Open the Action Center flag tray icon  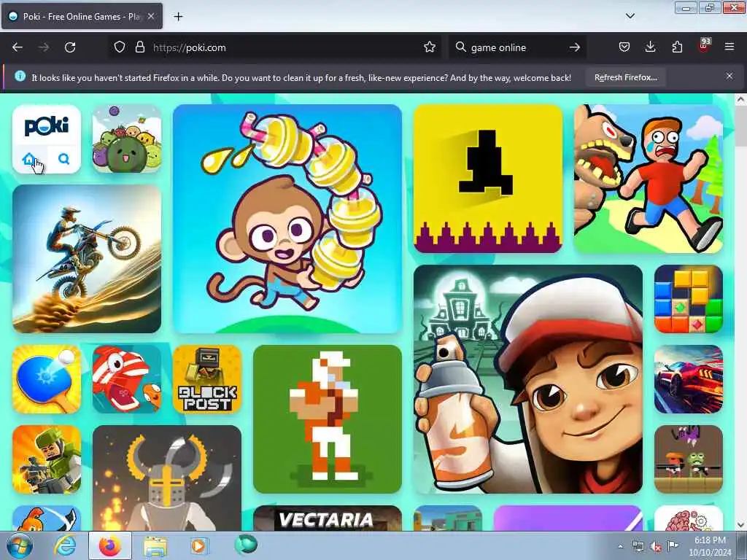(672, 545)
